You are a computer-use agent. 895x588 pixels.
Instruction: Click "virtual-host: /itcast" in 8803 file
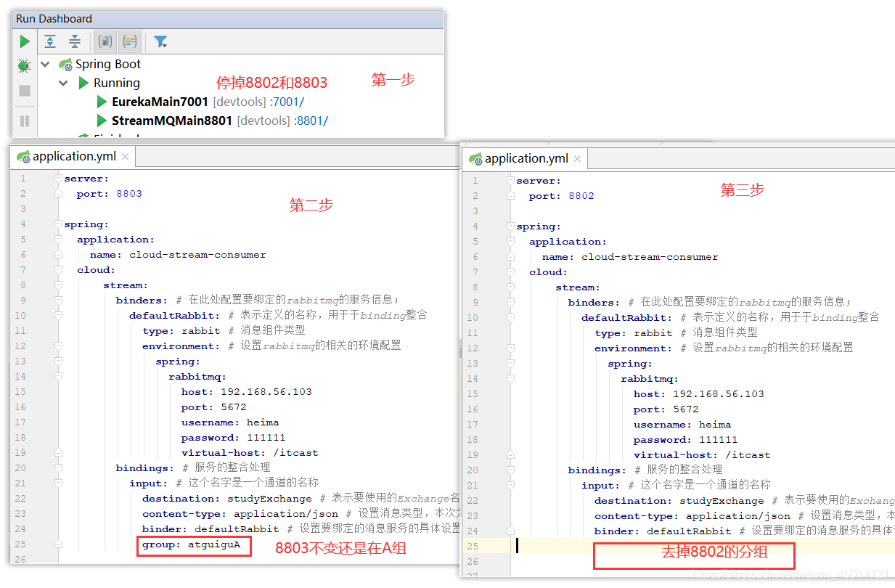pos(250,453)
